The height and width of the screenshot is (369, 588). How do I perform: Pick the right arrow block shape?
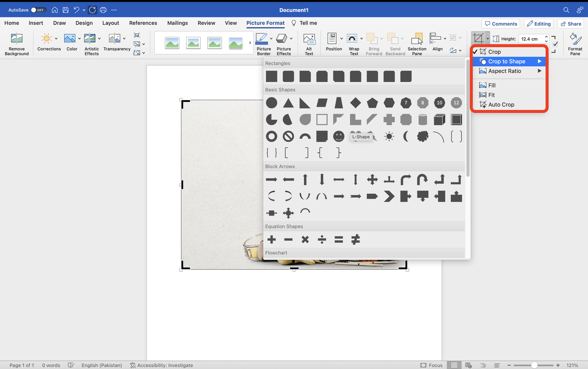[271, 180]
